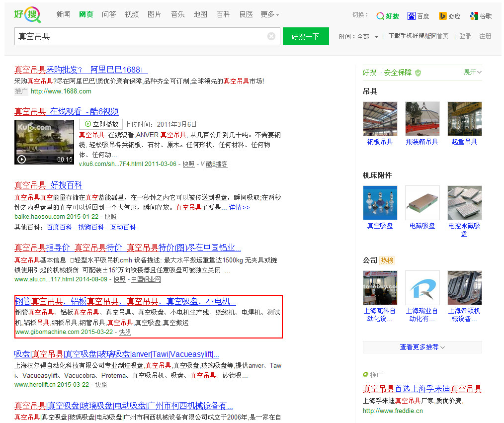Open the www.1688.com ad URL

(x=61, y=91)
